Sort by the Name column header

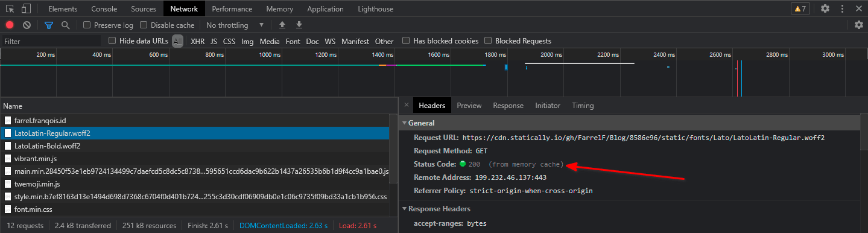click(198, 106)
